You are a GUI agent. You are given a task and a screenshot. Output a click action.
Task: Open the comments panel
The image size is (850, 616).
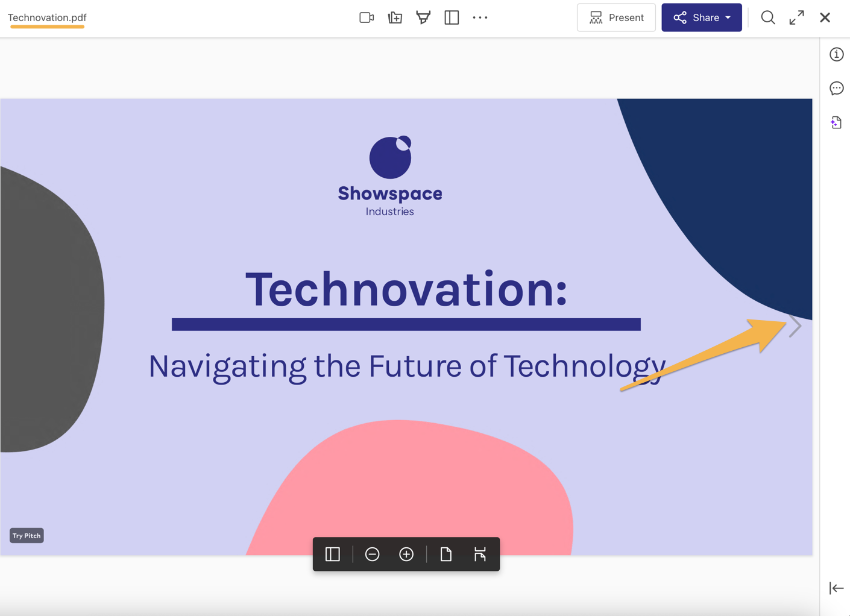coord(836,89)
